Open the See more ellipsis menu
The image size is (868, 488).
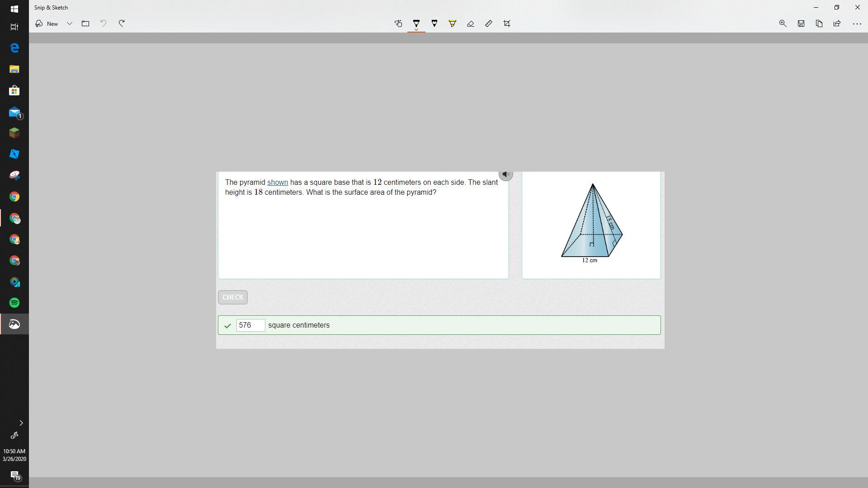click(857, 23)
